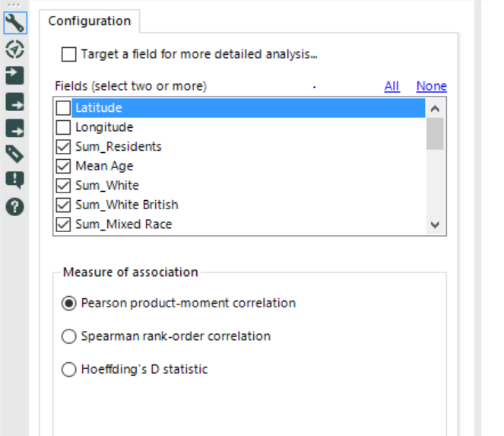Screen dimensions: 504x436
Task: Open the Configuration wrench icon
Action: click(x=14, y=23)
